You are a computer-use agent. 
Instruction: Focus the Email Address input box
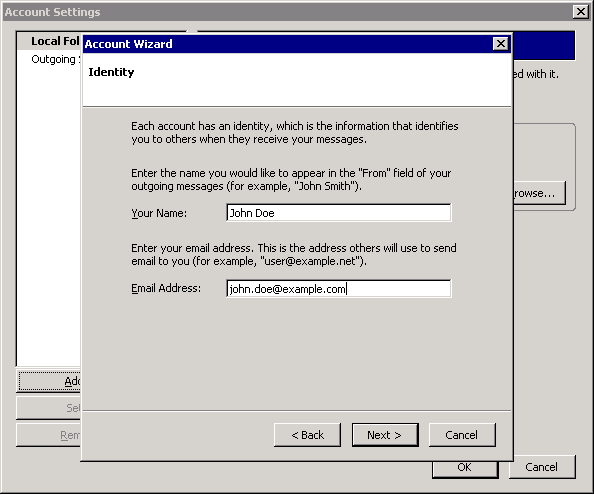pyautogui.click(x=339, y=289)
